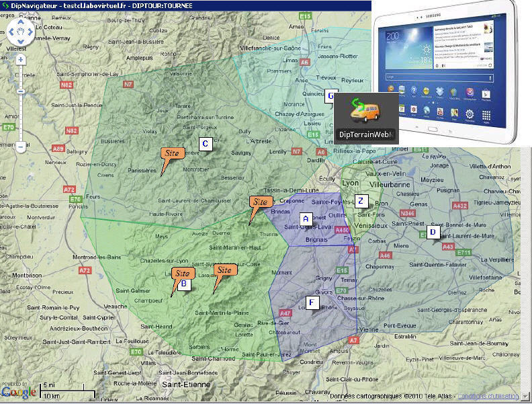Zoom in with the plus button
532x404 pixels.
[21, 60]
